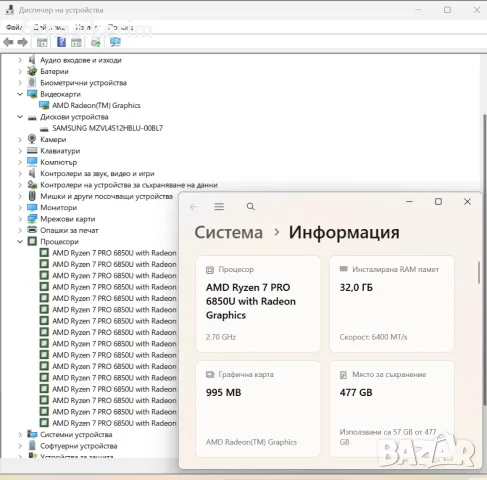This screenshot has height=480, width=487.
Task: Select the Монитори tree item
Action: (58, 208)
